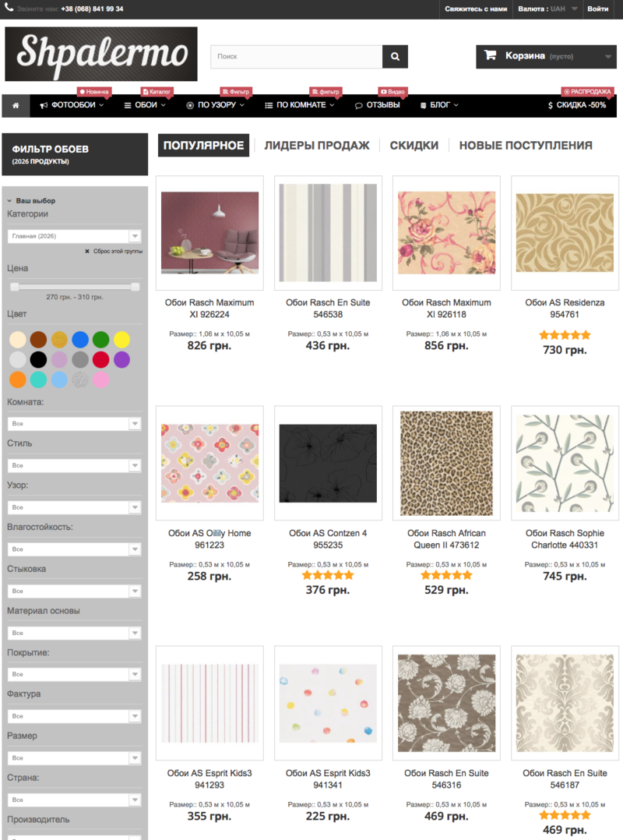Image resolution: width=623 pixels, height=840 pixels.
Task: Click into the Поиск search field
Action: click(x=296, y=57)
